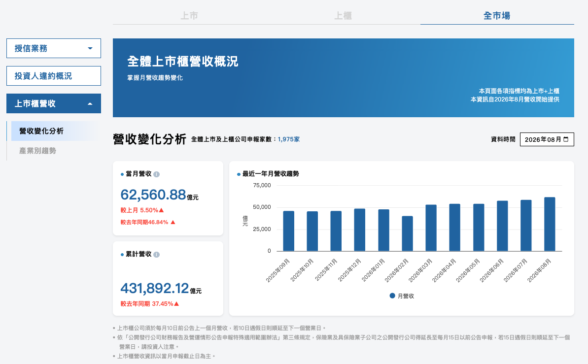Viewport: 588px width, 364px height.
Task: Click the 資料時間 label
Action: [503, 139]
